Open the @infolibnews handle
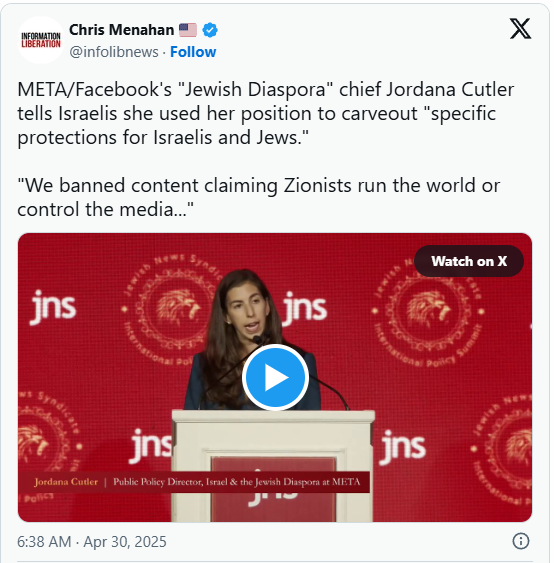The image size is (554, 563). [x=114, y=52]
